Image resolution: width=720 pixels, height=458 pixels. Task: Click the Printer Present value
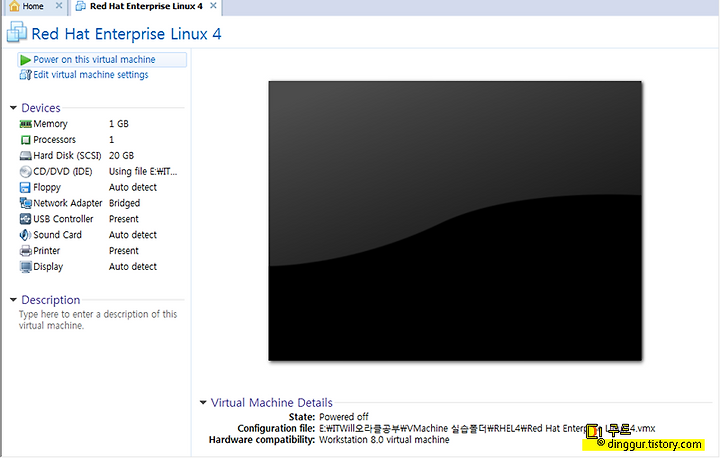pos(124,251)
